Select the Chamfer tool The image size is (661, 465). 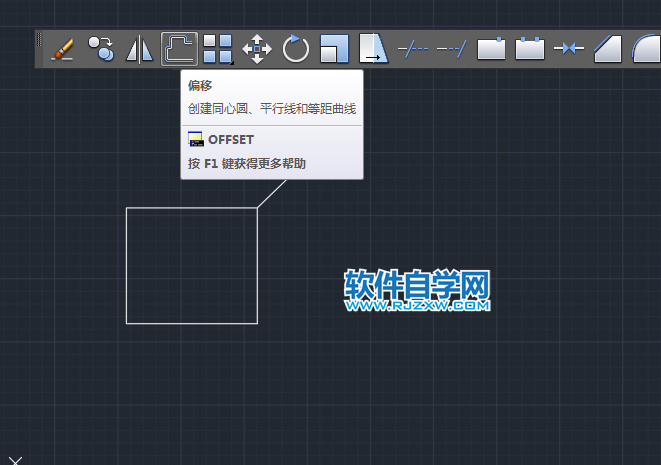pyautogui.click(x=608, y=48)
